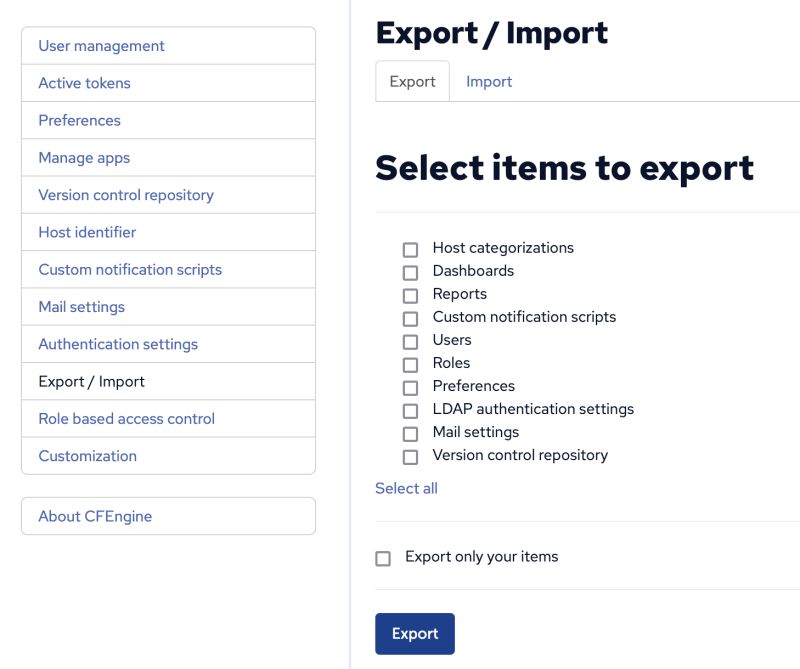Open the Customization settings page
The width and height of the screenshot is (800, 669).
(87, 455)
